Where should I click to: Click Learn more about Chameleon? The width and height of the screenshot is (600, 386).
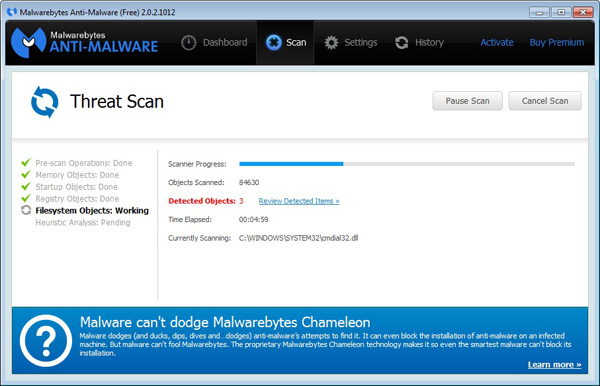(554, 365)
